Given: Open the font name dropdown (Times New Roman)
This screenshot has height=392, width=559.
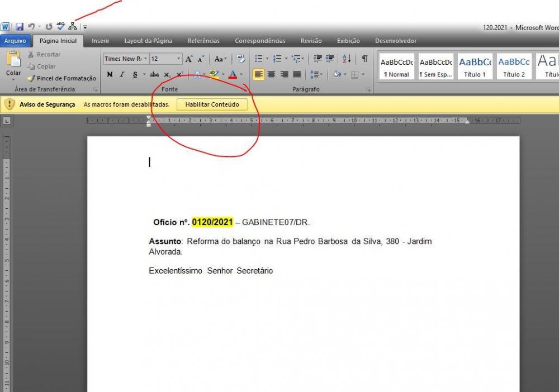Looking at the screenshot, I should (146, 59).
